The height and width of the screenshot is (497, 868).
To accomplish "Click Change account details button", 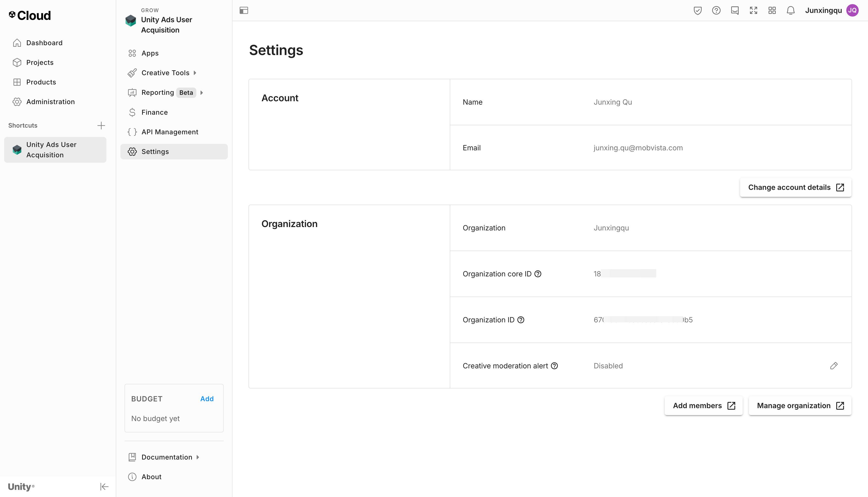I will point(795,187).
